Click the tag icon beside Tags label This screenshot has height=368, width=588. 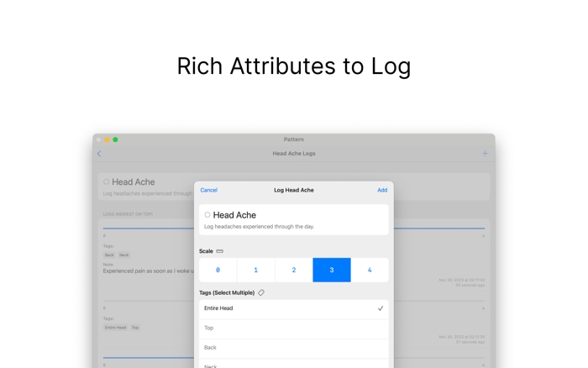(x=261, y=292)
